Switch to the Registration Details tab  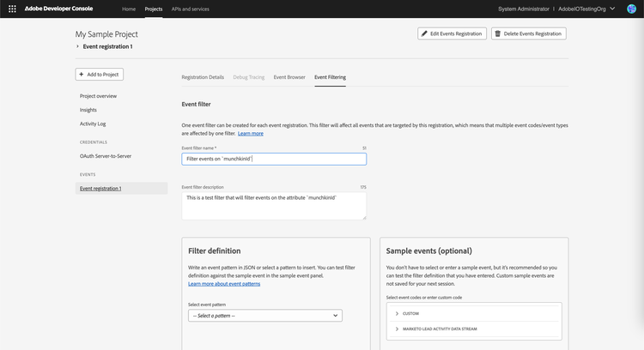point(203,77)
